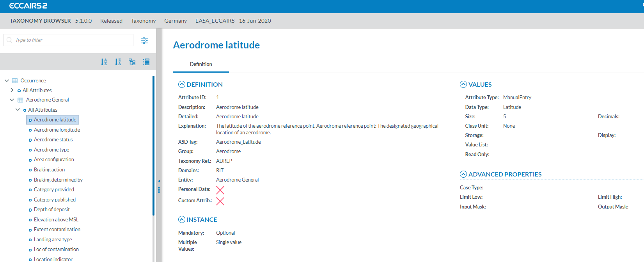Expand All Attributes under Occurrence
Viewport: 644px width, 262px height.
coord(12,90)
